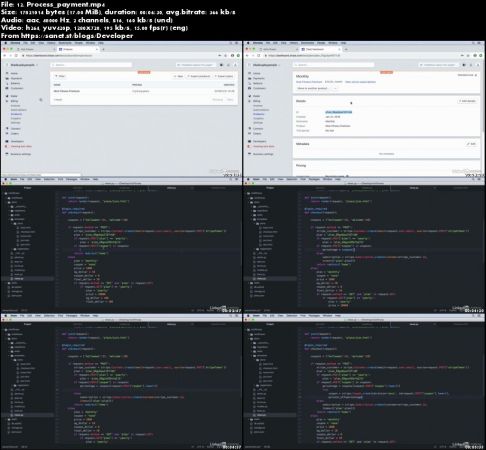Click view-subscriptions link under Monthly heading
The image size is (486, 450).
360,82
